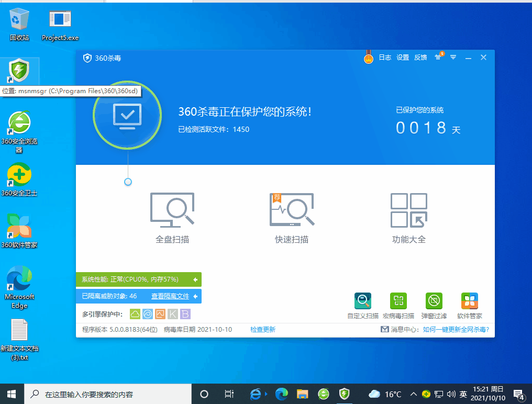Open the network tray icon
The image size is (532, 404).
439,394
